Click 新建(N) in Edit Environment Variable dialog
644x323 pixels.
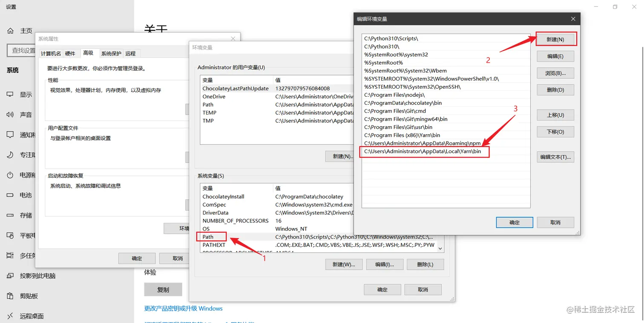(x=555, y=39)
